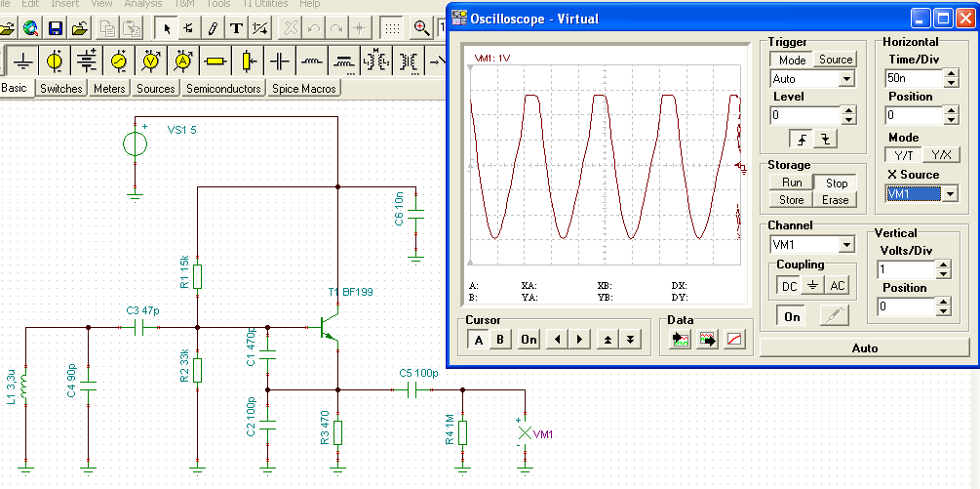Viewport: 980px width, 489px height.
Task: Select the arrow pointer tool
Action: tap(166, 28)
